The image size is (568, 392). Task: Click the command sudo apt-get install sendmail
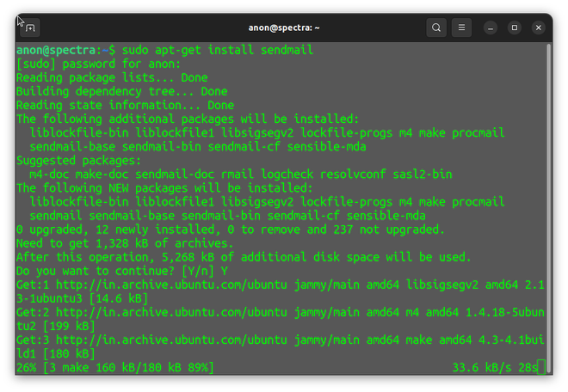218,50
